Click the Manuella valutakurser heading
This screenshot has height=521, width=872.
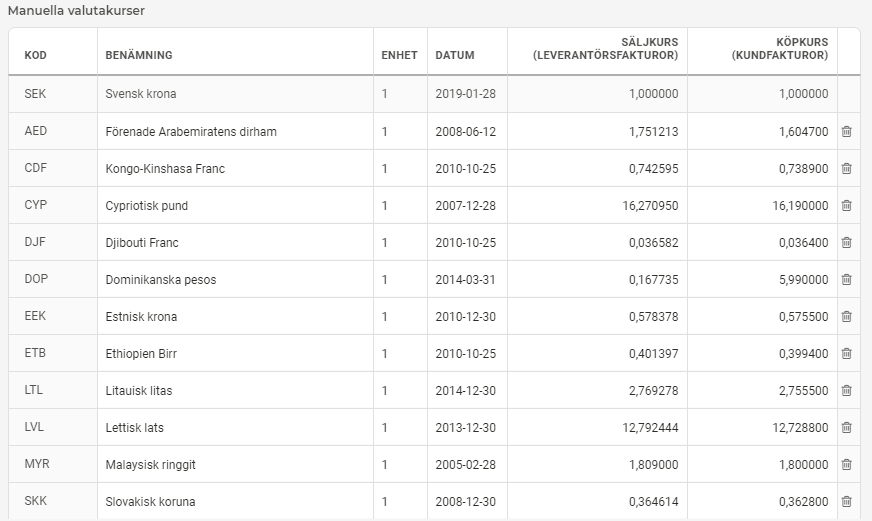click(76, 11)
